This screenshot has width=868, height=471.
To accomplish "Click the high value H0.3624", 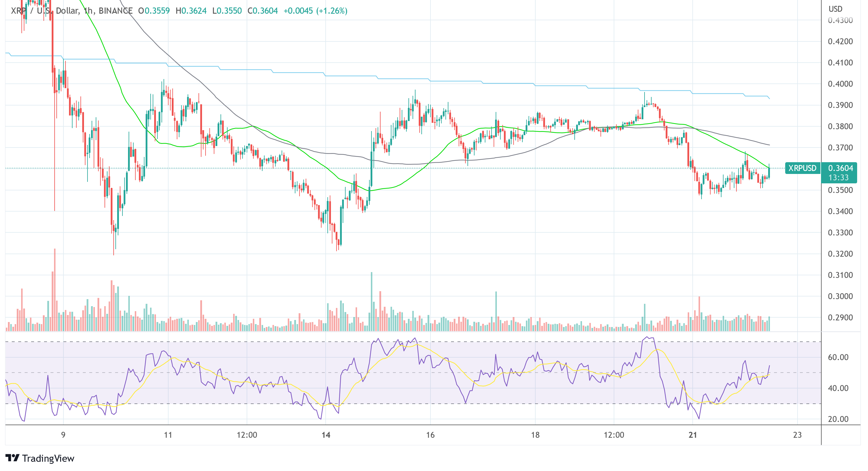I will [x=191, y=11].
